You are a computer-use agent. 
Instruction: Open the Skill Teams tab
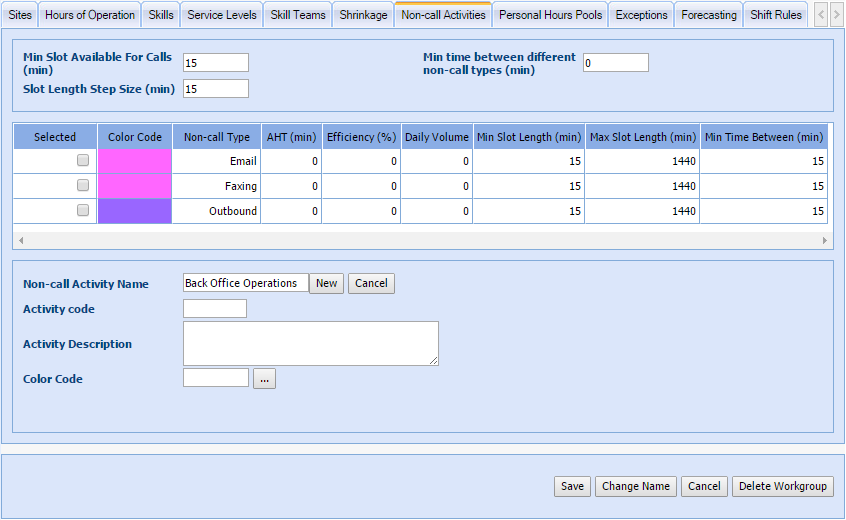298,15
